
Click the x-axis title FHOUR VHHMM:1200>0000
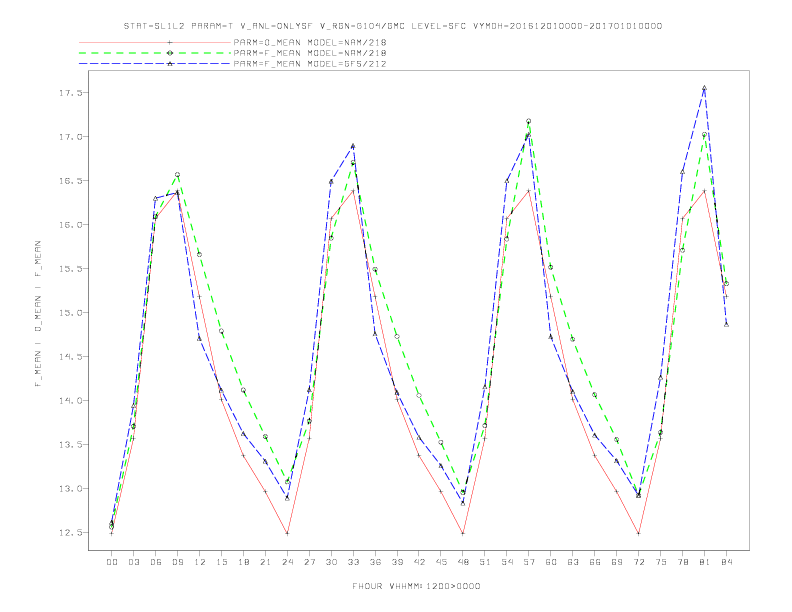coord(416,586)
